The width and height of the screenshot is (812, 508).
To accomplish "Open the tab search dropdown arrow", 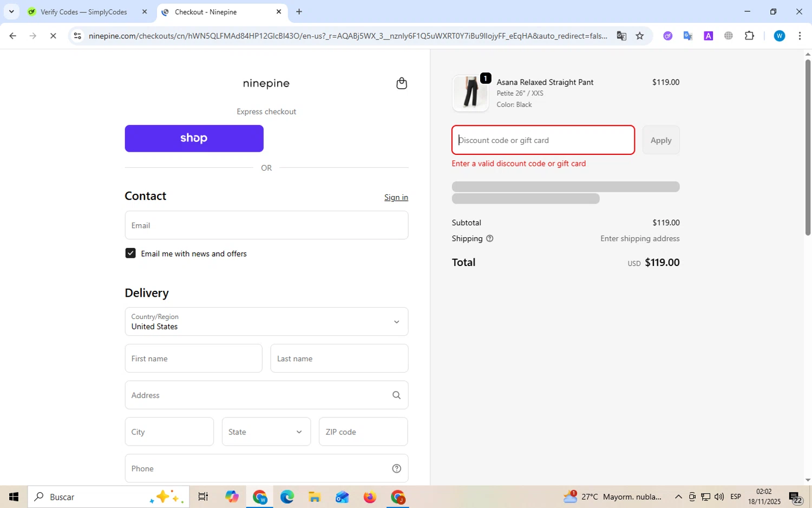I will tap(11, 11).
